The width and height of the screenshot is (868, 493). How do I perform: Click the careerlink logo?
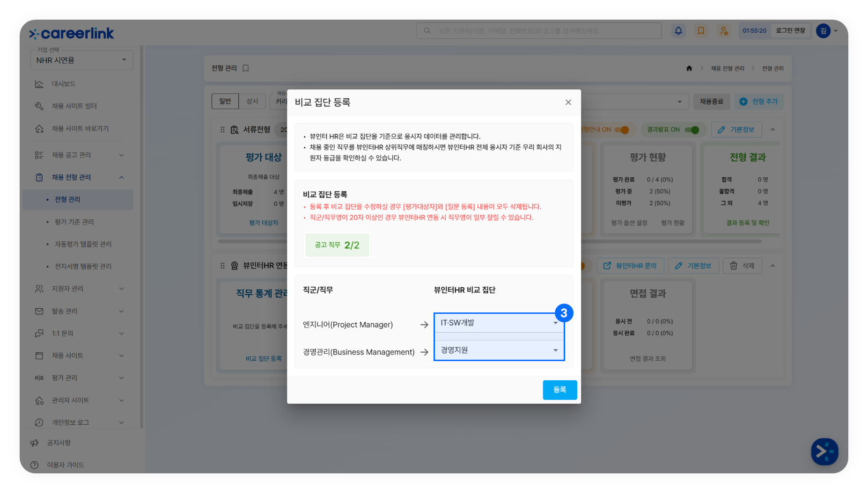coord(72,33)
